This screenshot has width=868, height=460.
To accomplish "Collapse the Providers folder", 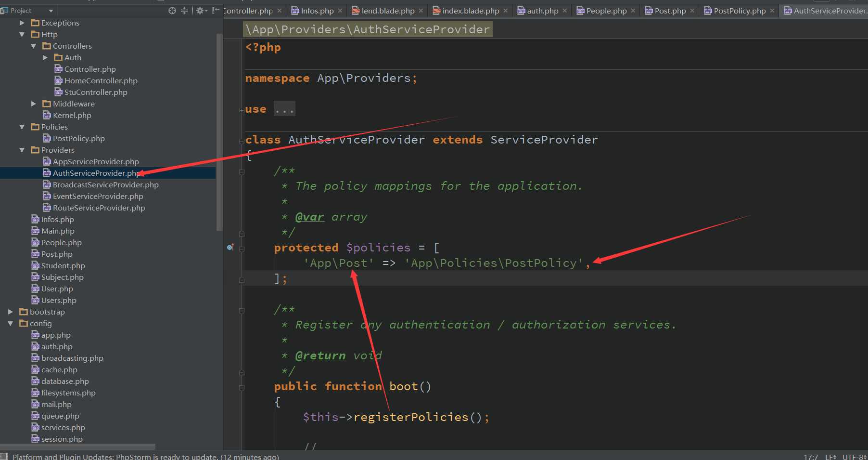I will coord(22,150).
